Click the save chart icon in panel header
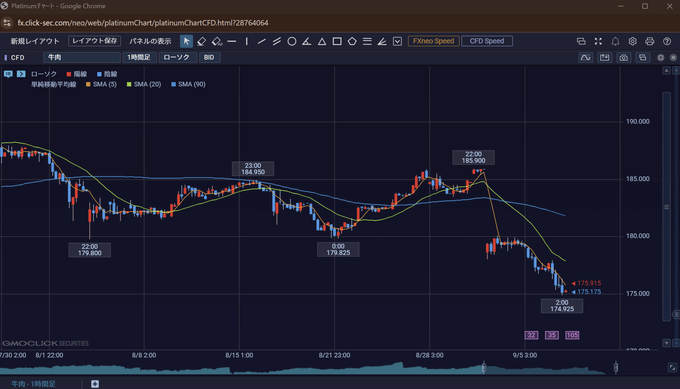The height and width of the screenshot is (389, 680). click(605, 57)
